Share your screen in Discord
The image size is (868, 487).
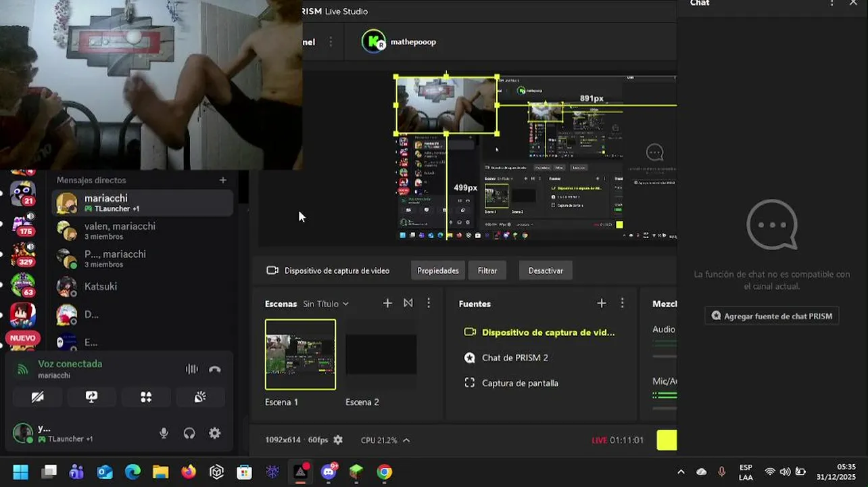[92, 397]
